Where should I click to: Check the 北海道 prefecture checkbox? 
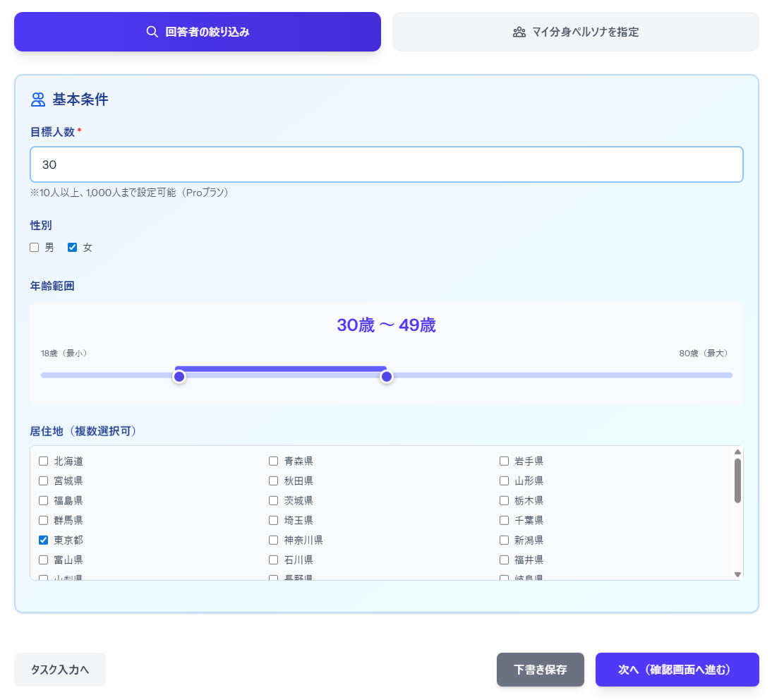44,461
